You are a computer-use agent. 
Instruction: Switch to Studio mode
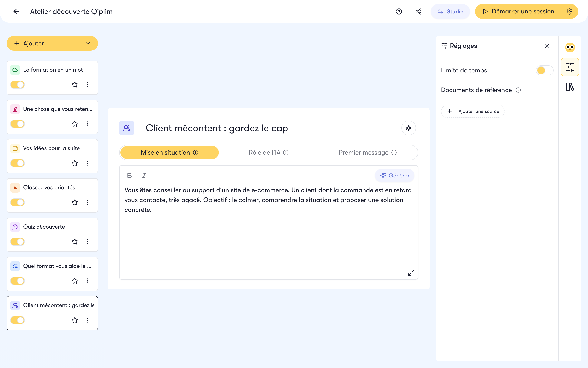pyautogui.click(x=450, y=11)
